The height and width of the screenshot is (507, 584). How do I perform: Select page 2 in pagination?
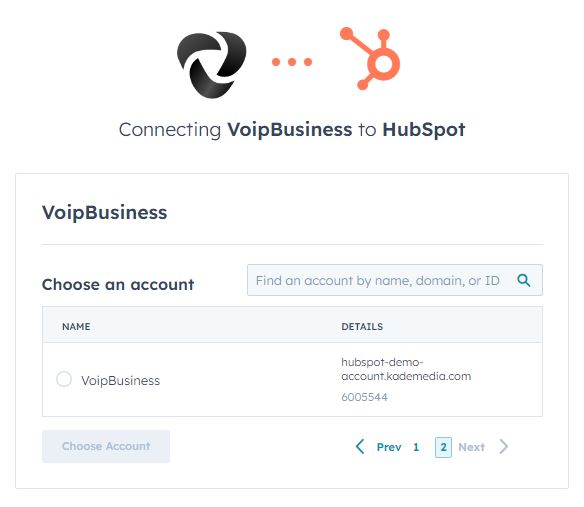[443, 447]
